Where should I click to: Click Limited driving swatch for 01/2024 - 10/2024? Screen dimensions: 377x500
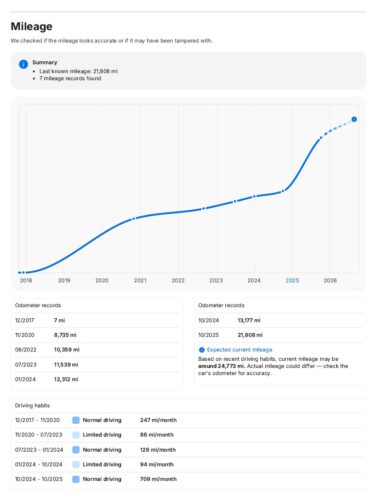pos(76,464)
